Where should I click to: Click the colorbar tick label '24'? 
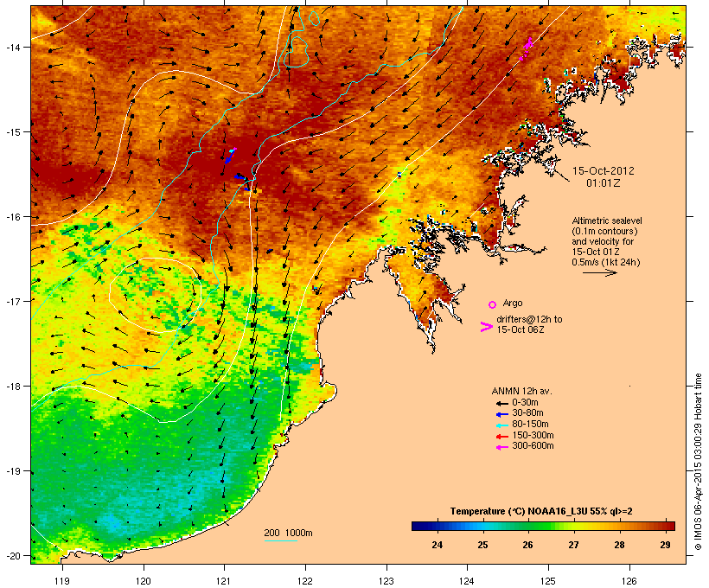coord(437,545)
